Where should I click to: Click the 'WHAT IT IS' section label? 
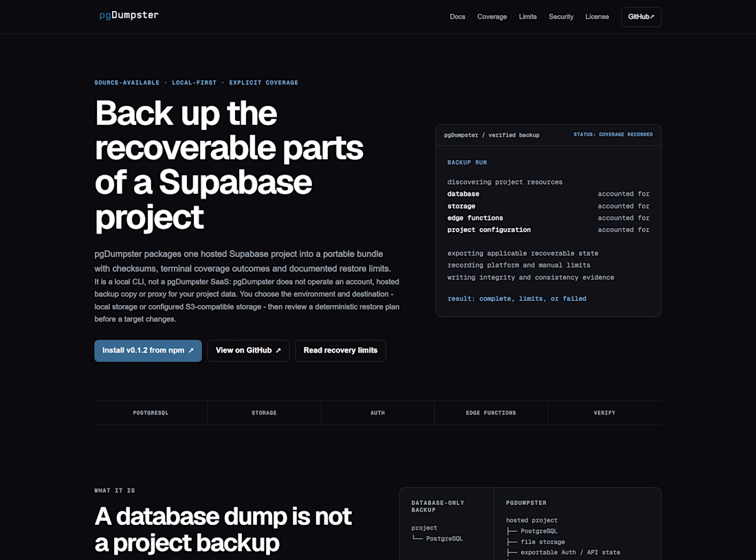115,491
